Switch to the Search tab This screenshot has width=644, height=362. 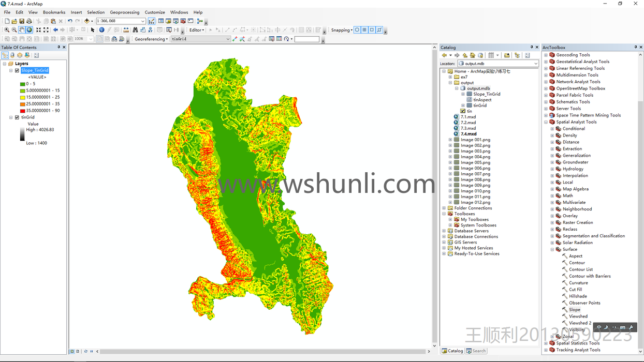point(476,351)
